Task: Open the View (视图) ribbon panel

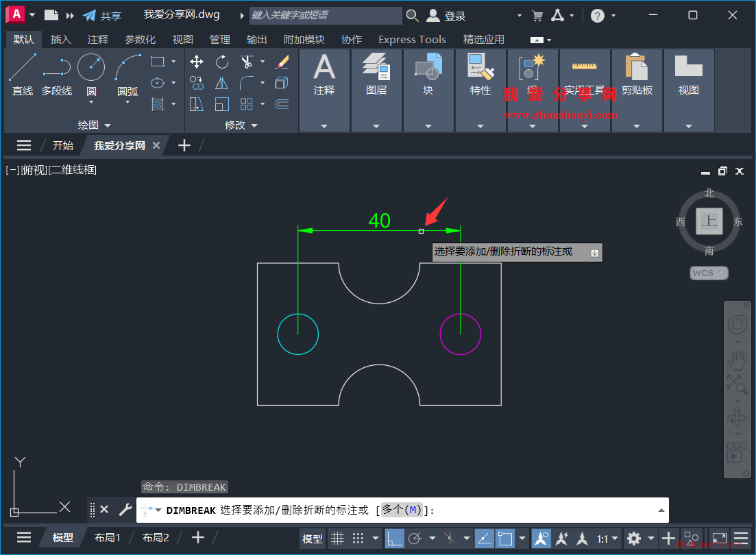Action: [x=689, y=90]
